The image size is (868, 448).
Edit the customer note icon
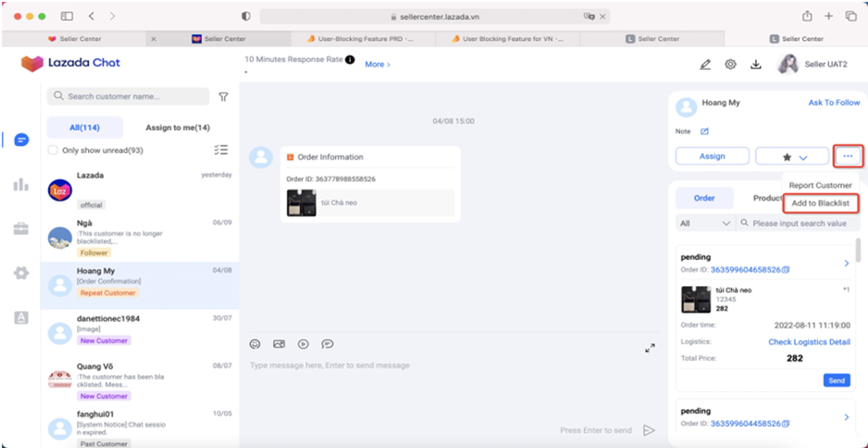(x=704, y=132)
